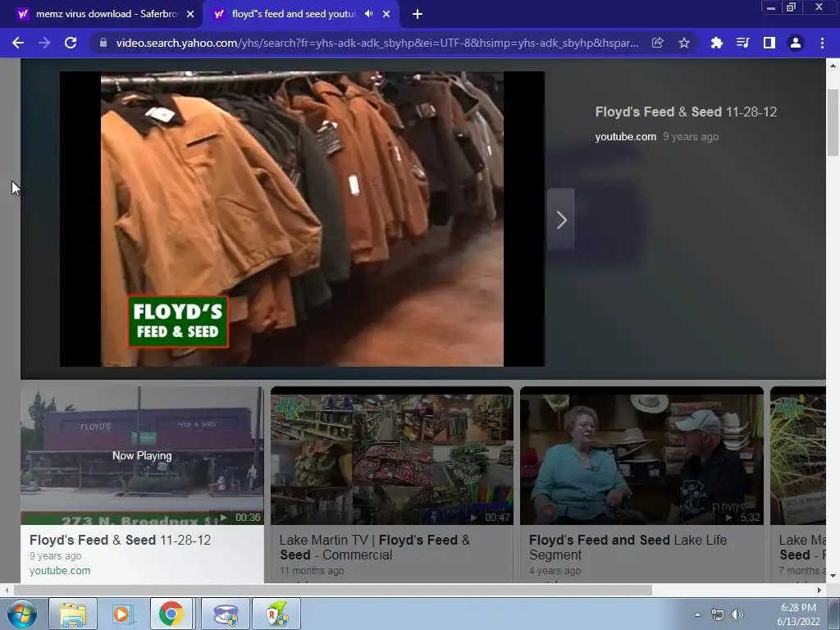This screenshot has width=840, height=630.
Task: Click the vertical scrollbar thumb
Action: (833, 123)
